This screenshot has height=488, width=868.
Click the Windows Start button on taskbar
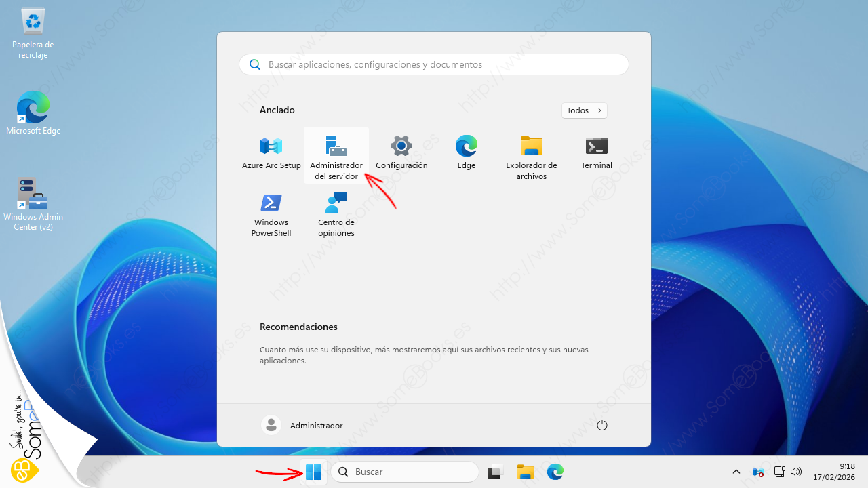(x=314, y=472)
